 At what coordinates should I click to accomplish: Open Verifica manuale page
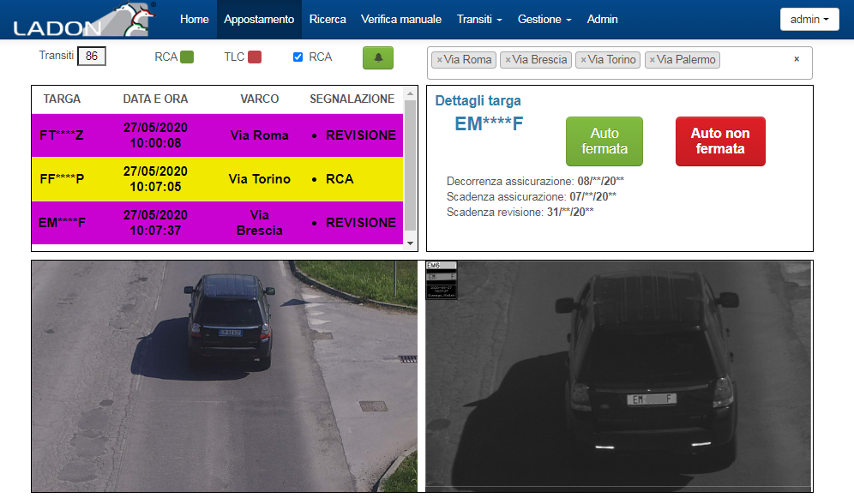coord(401,20)
